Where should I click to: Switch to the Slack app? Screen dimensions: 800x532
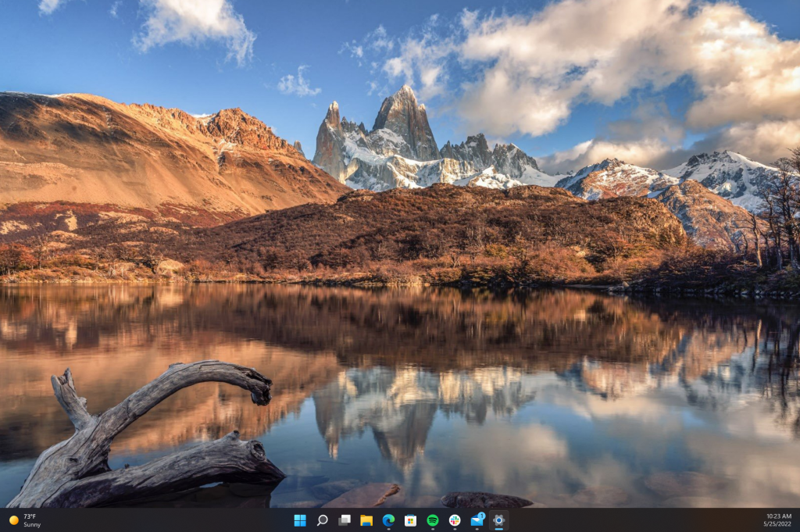(455, 520)
